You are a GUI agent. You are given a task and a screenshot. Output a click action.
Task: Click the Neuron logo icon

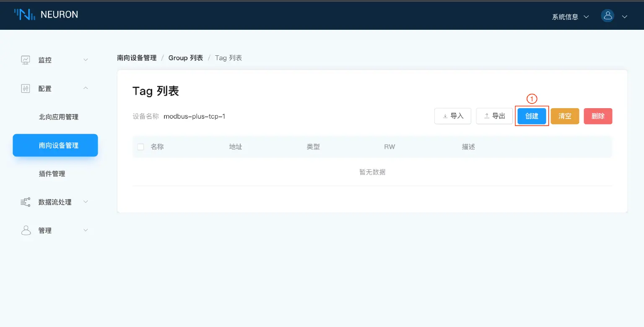(24, 15)
